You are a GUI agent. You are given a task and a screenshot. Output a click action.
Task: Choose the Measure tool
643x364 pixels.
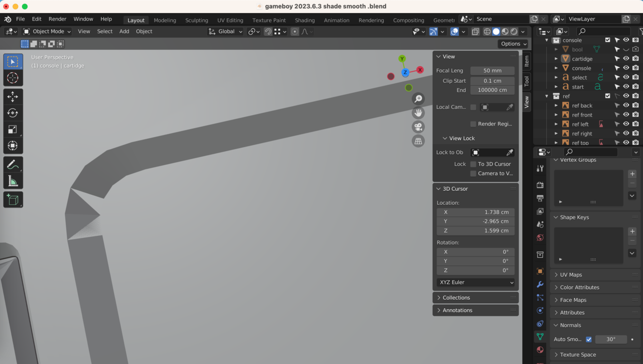[13, 181]
